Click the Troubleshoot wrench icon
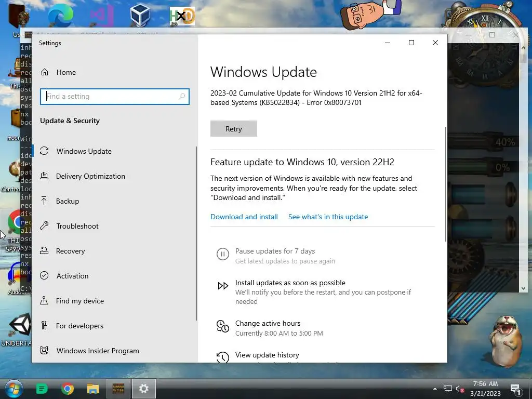Image resolution: width=532 pixels, height=399 pixels. 44,225
